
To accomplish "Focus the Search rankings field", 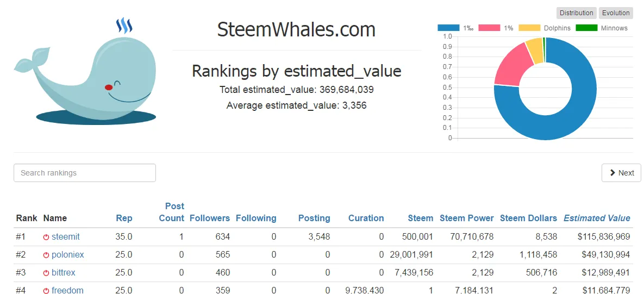I will [85, 173].
